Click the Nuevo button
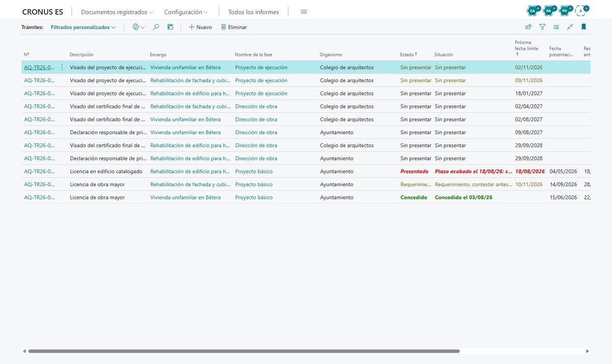 [200, 27]
